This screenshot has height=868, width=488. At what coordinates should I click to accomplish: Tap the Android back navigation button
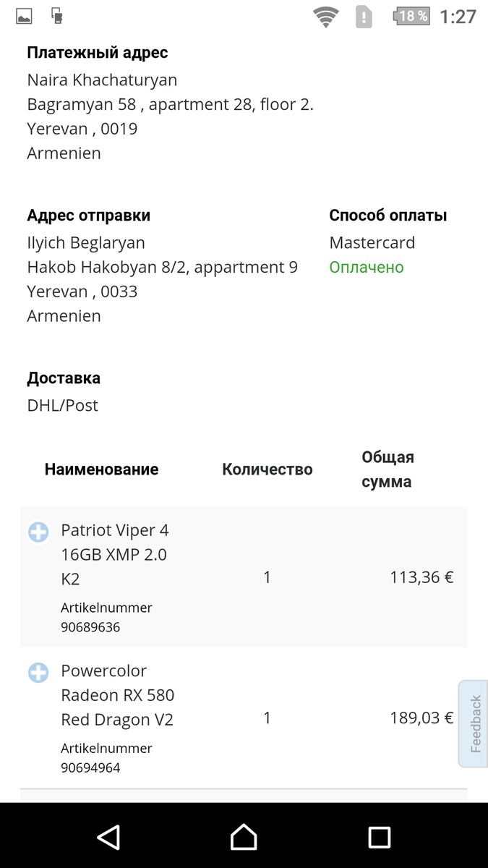click(108, 837)
